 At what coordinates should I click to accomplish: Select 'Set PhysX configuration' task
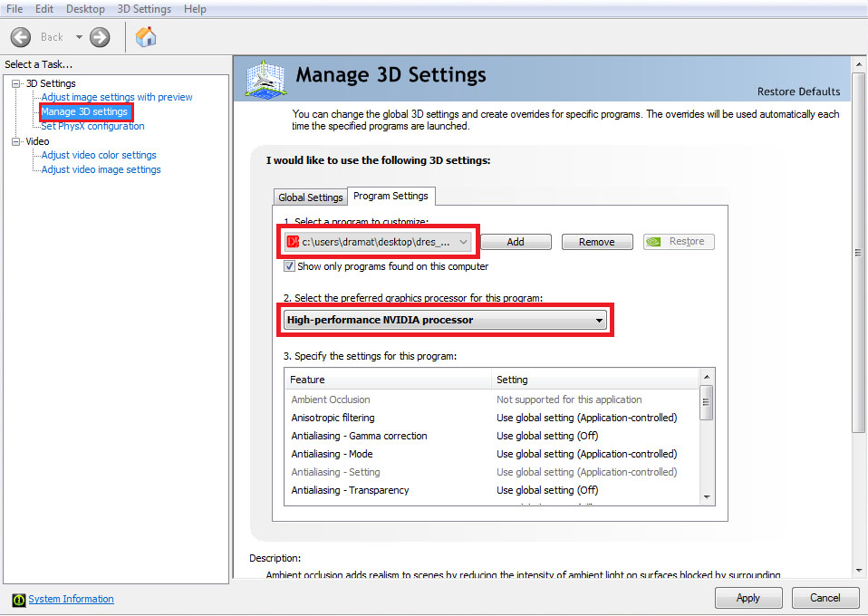93,126
